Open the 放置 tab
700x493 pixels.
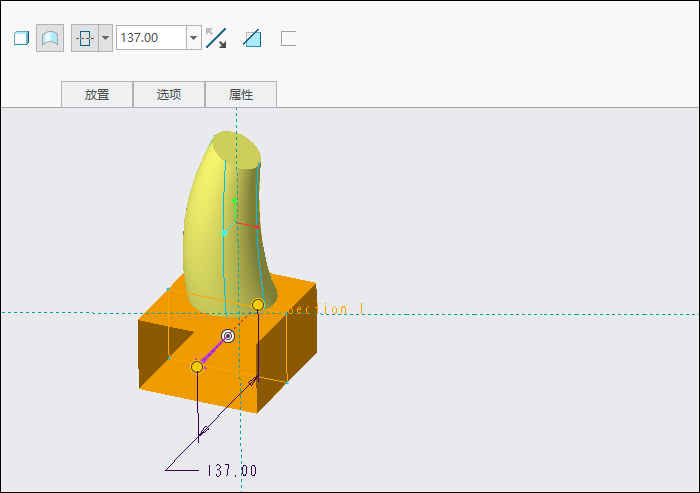pyautogui.click(x=97, y=94)
